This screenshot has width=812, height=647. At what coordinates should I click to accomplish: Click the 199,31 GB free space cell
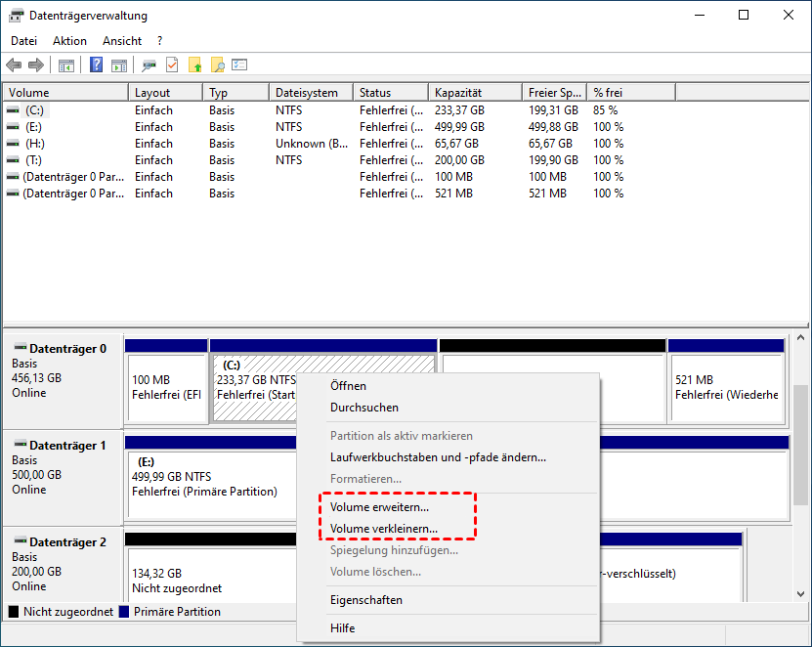click(553, 110)
